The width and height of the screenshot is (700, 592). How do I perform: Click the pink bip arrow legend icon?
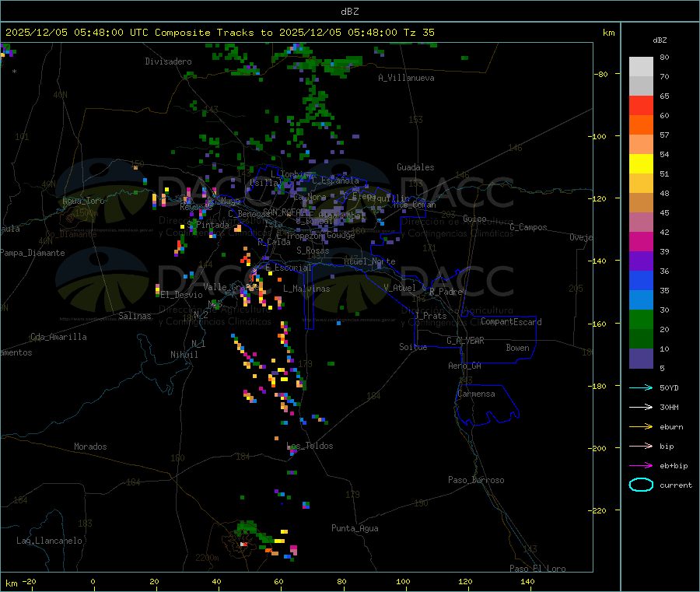pos(641,446)
